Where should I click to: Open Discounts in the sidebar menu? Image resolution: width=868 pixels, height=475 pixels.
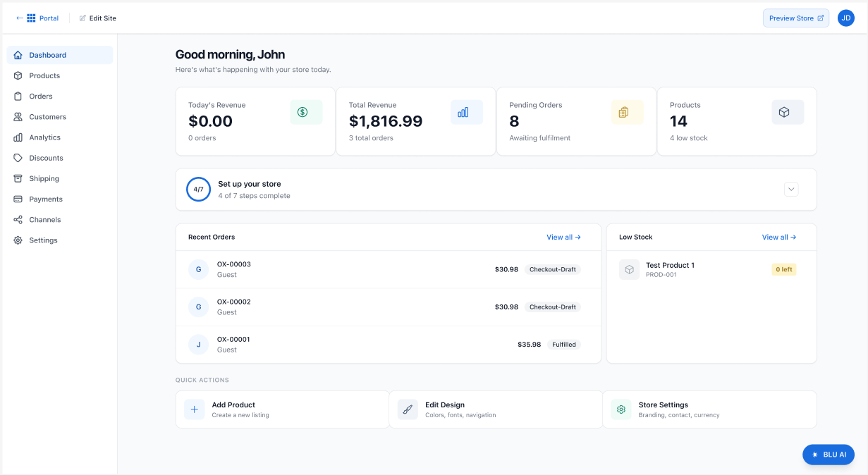pos(60,158)
